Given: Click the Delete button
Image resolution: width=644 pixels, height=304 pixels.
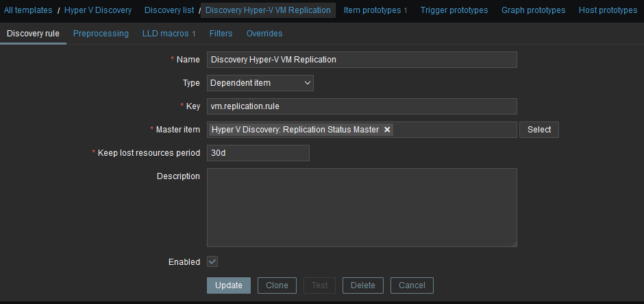Looking at the screenshot, I should tap(363, 285).
